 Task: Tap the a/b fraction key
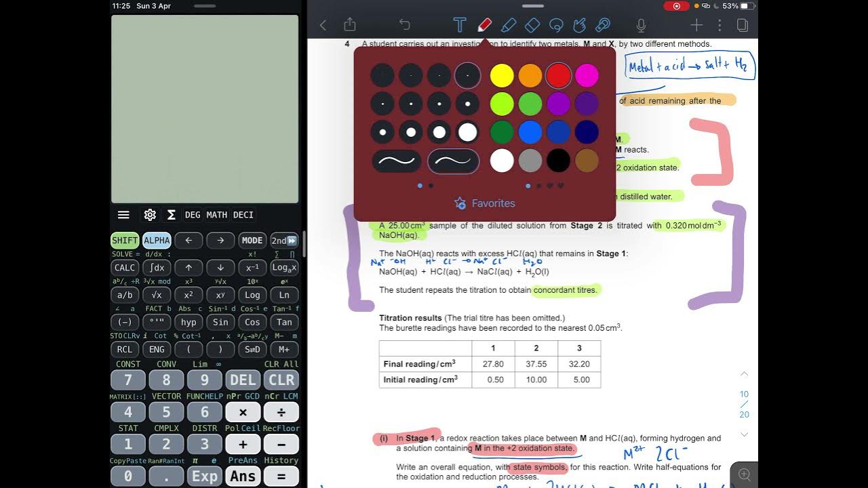pos(125,295)
